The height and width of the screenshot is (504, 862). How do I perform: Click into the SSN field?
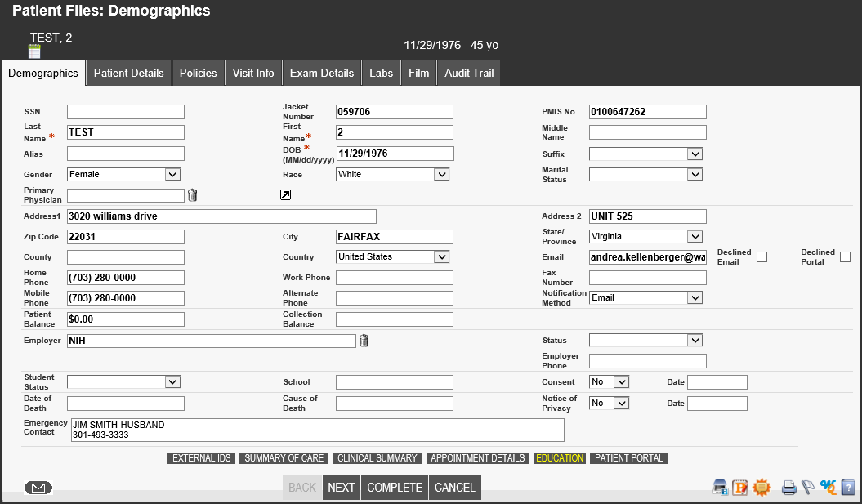point(126,112)
